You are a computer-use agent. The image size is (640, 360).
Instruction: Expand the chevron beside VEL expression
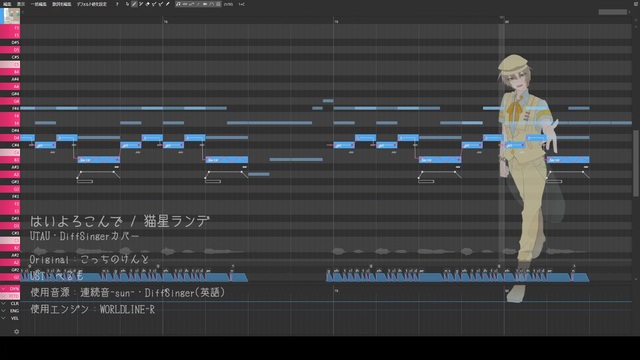tap(3, 318)
